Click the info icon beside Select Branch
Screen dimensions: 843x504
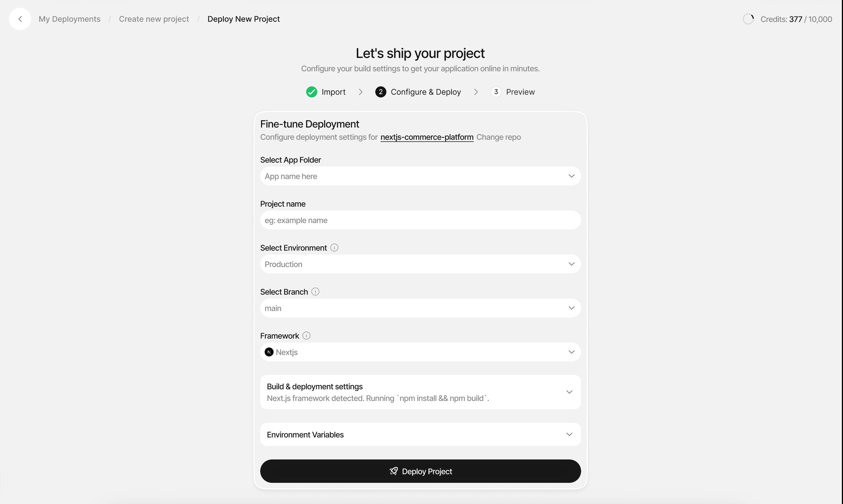[315, 292]
